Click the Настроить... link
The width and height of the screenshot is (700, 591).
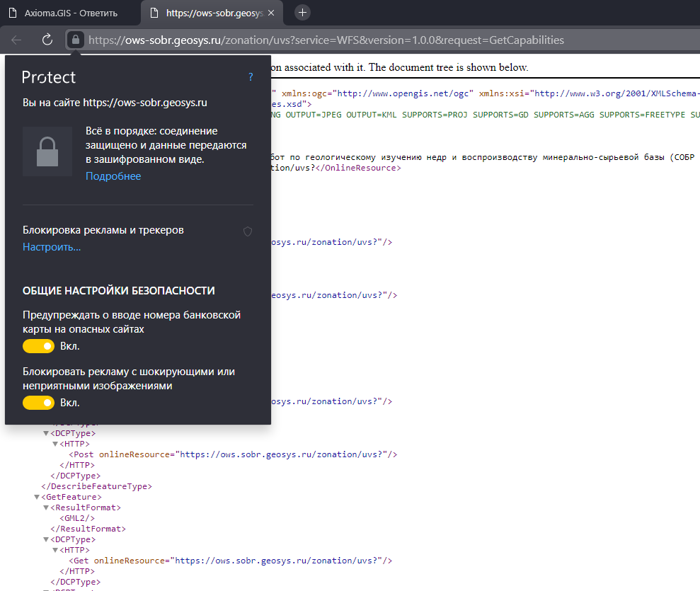pos(52,247)
